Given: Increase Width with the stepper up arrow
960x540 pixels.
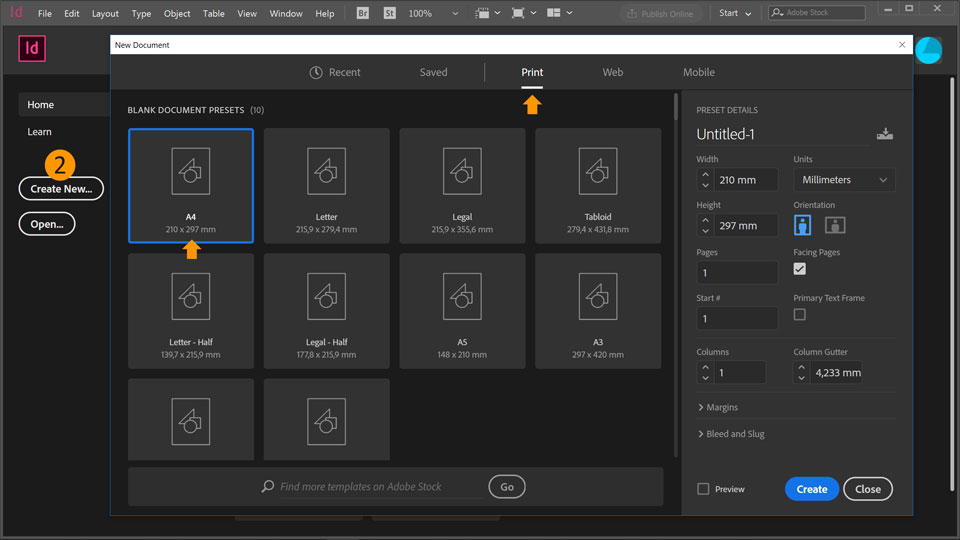Looking at the screenshot, I should [x=705, y=175].
